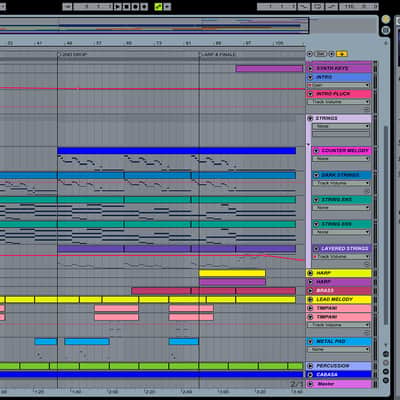Open the STRINGS device chooser dropdown
This screenshot has width=400, height=400.
(341, 126)
